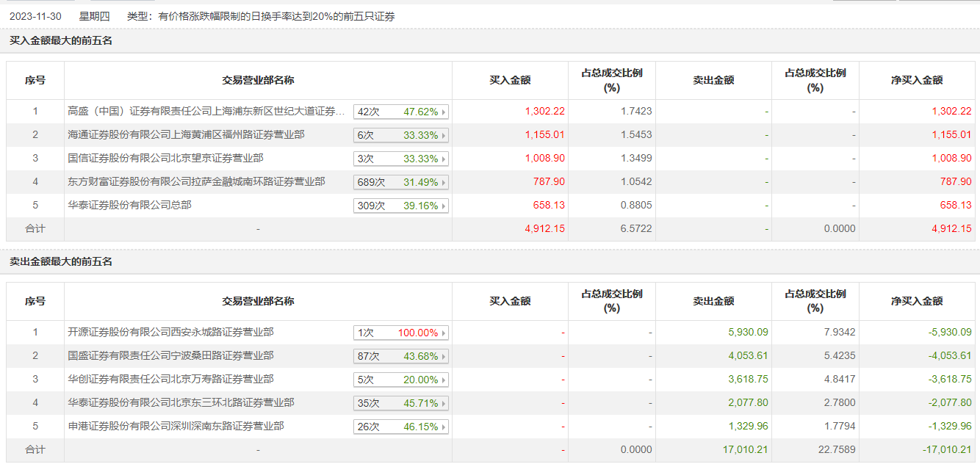Image resolution: width=980 pixels, height=464 pixels.
Task: Expand the 1次 100.00% dropdown
Action: coord(401,333)
